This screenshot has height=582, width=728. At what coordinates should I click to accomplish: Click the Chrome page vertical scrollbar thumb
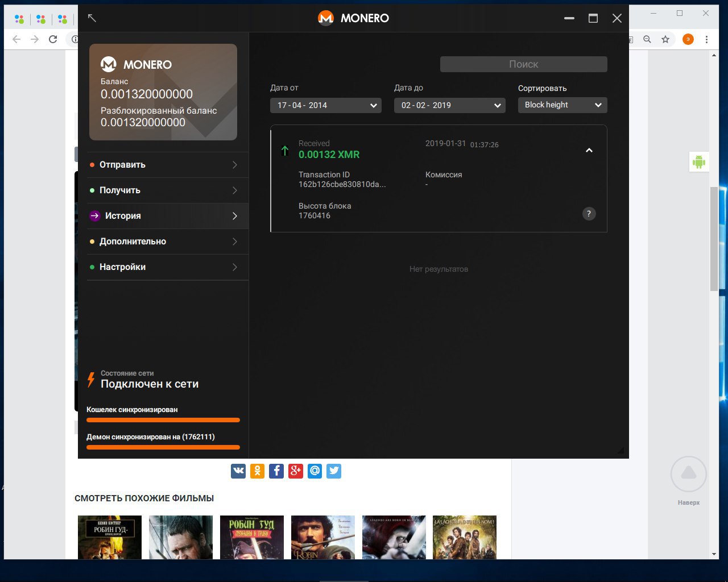(x=714, y=239)
